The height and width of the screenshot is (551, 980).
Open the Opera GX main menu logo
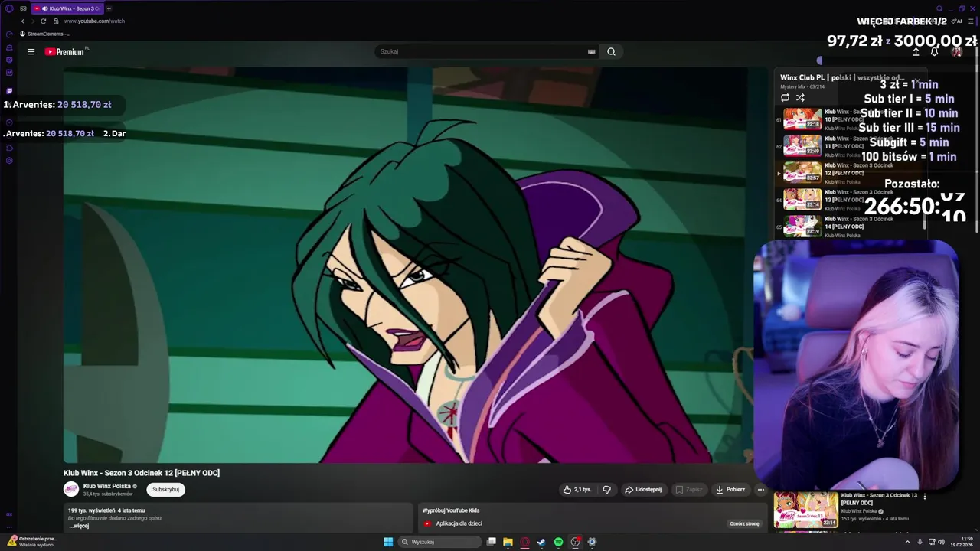point(9,8)
